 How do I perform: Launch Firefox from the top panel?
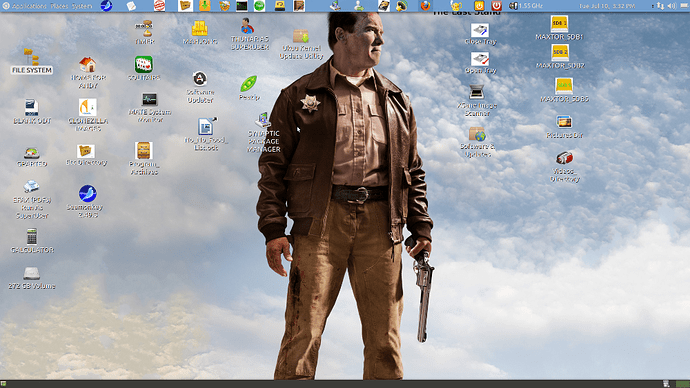click(x=425, y=6)
